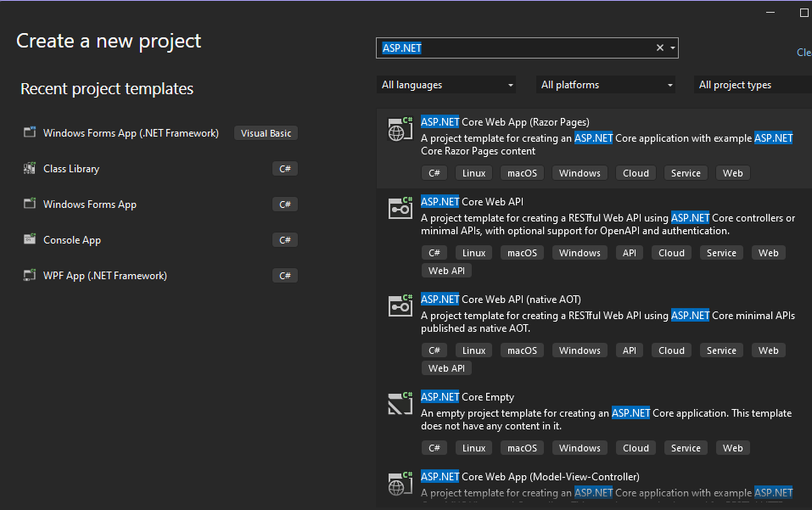Click the Linux tag under Razor Pages template

click(x=473, y=173)
